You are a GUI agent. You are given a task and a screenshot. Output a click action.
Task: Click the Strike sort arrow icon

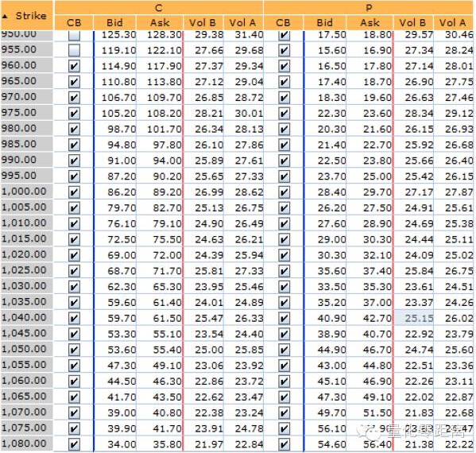pos(5,16)
